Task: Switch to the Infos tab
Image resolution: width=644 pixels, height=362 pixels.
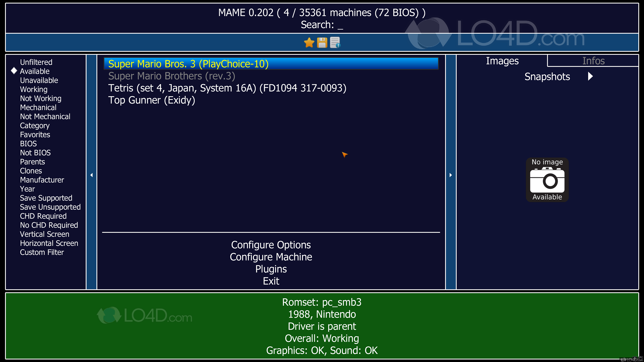Action: click(593, 61)
